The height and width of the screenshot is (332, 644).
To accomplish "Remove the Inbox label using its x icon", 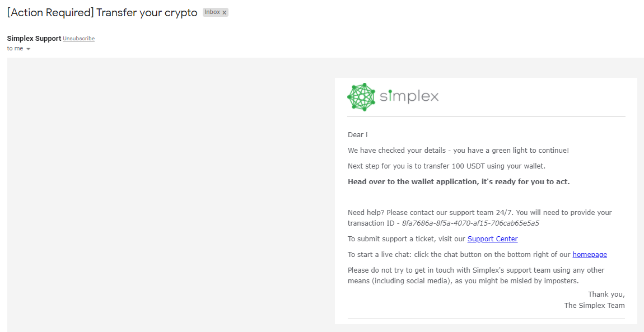I will point(224,12).
